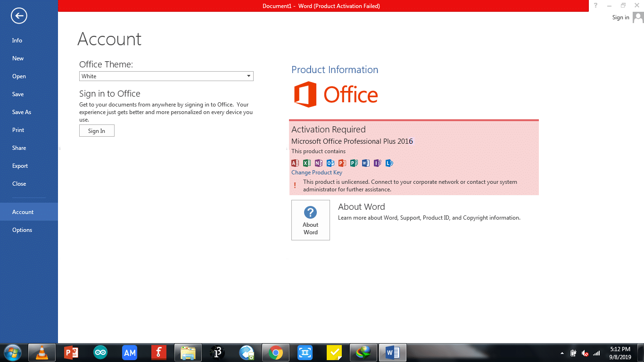Image resolution: width=644 pixels, height=362 pixels.
Task: Click the Change Product Key link
Action: coord(317,173)
